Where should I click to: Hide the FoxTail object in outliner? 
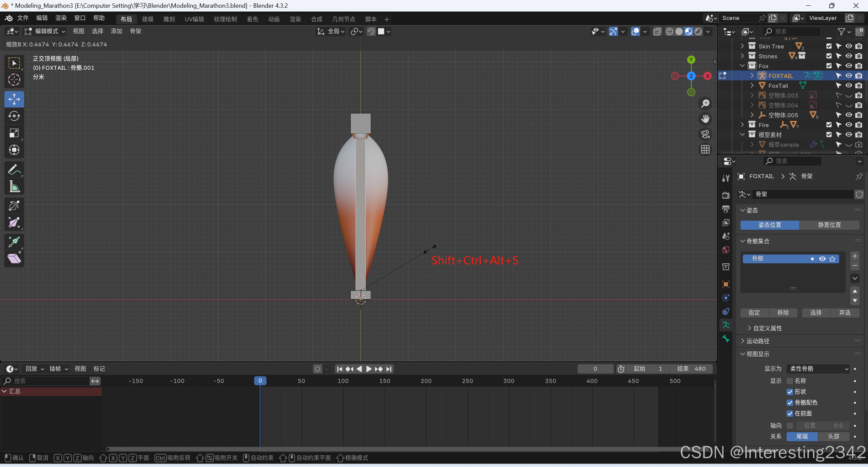(x=849, y=85)
